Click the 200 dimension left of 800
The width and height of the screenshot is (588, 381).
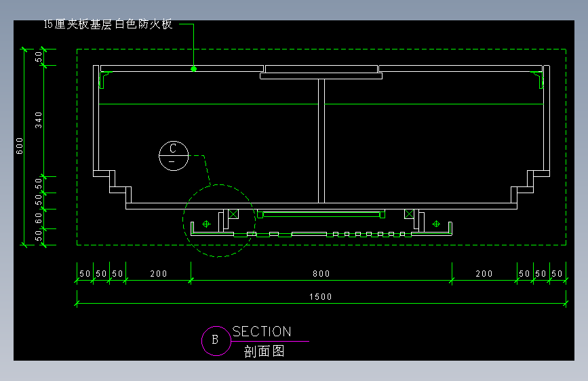159,274
